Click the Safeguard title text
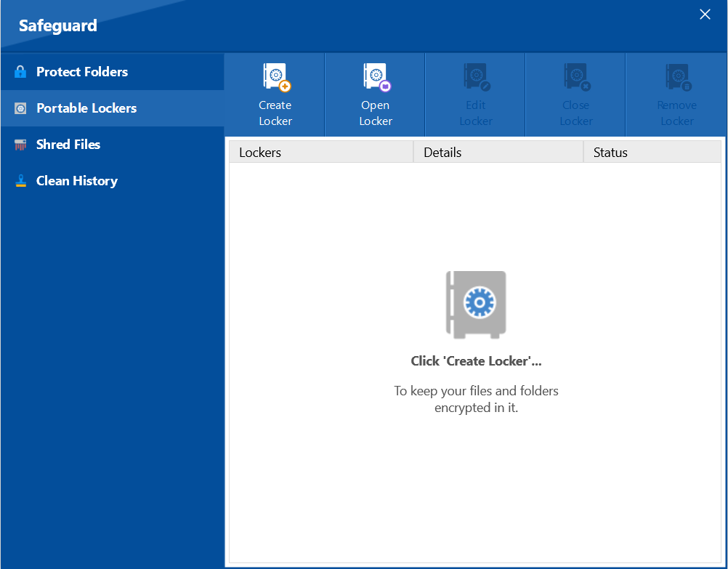Image resolution: width=728 pixels, height=569 pixels. click(x=58, y=25)
